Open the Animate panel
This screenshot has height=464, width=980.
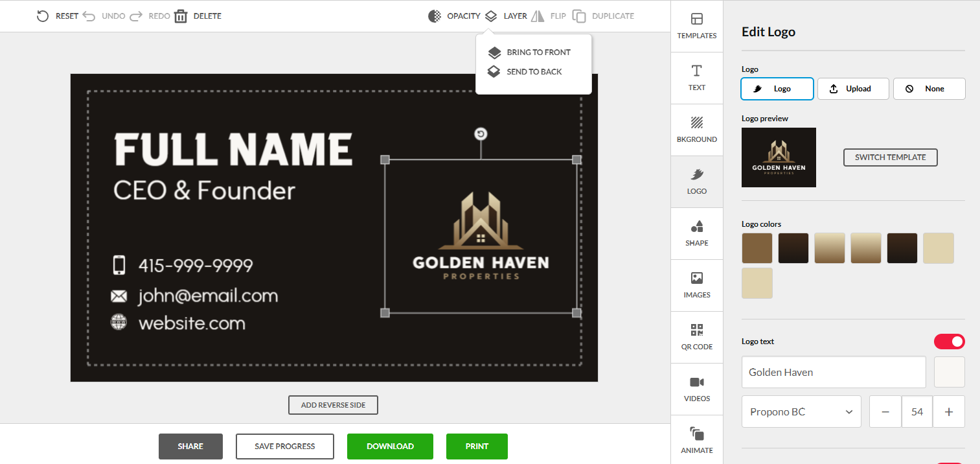[x=697, y=440]
